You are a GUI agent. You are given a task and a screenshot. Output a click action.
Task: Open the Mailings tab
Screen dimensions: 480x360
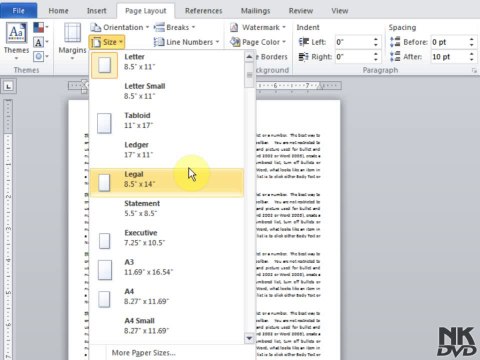click(x=255, y=11)
